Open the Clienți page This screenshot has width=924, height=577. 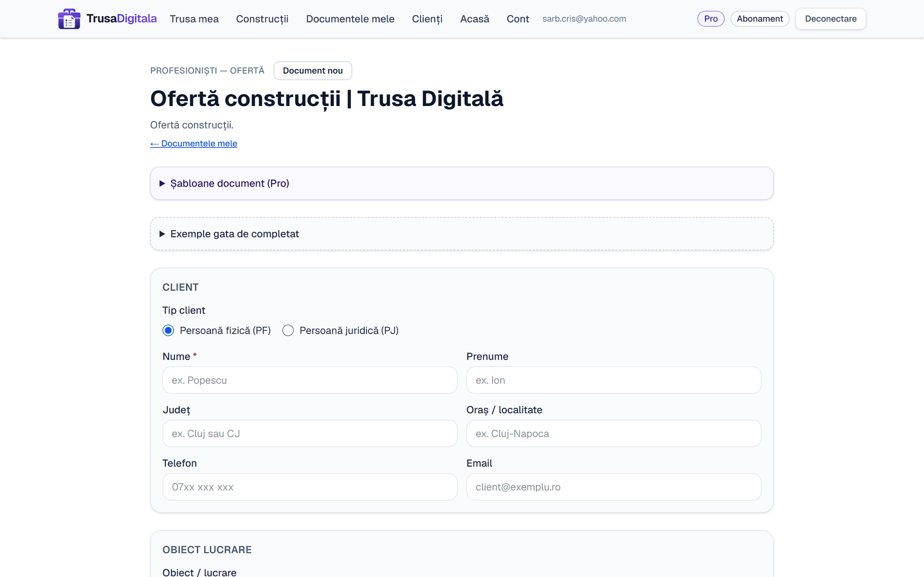coord(427,19)
